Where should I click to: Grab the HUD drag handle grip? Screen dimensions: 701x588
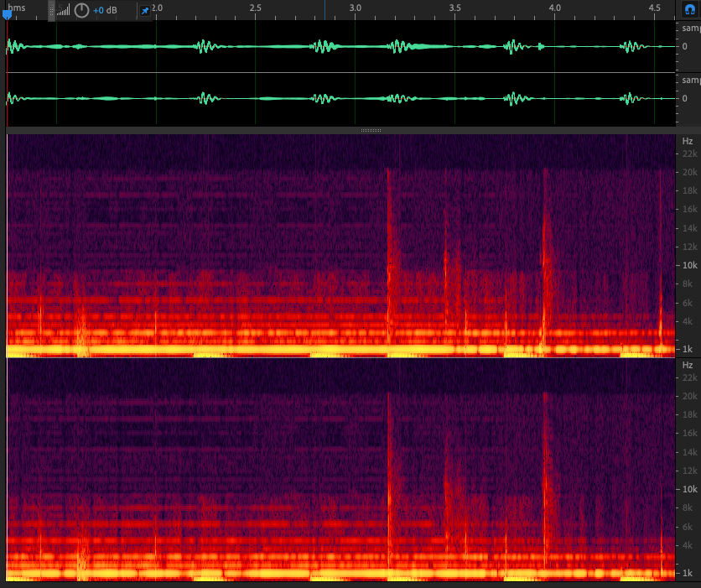pyautogui.click(x=51, y=10)
